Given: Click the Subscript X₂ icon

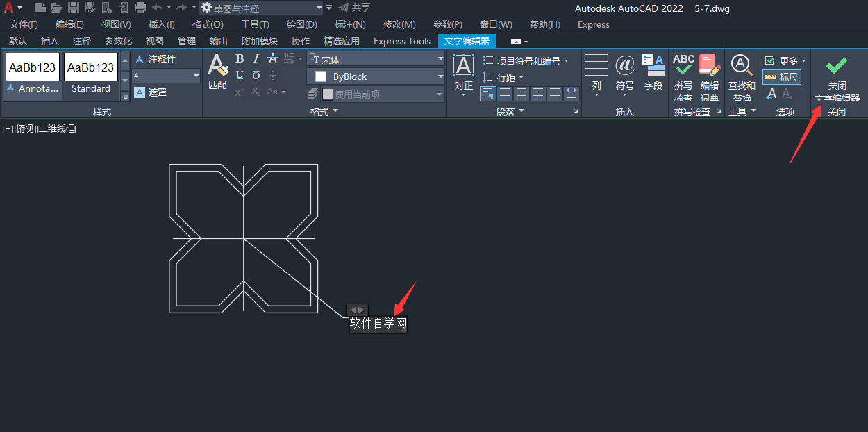Looking at the screenshot, I should click(256, 92).
